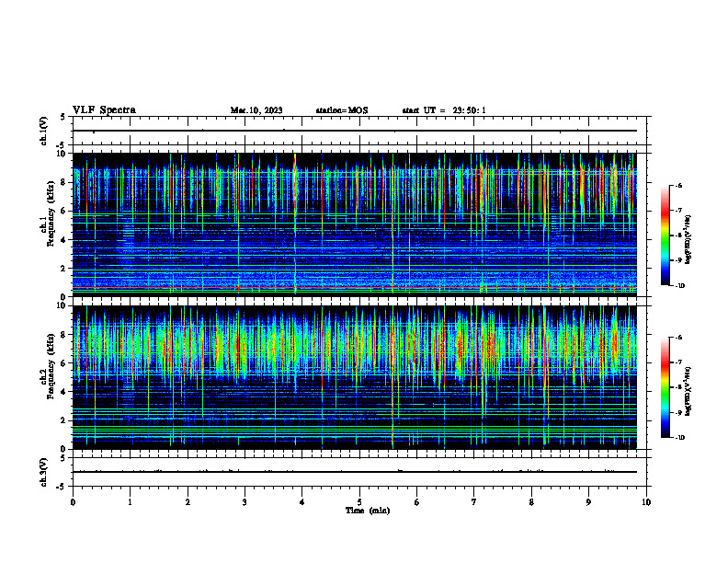Click the "-5" tick on the ch.3(V) axis

[62, 487]
